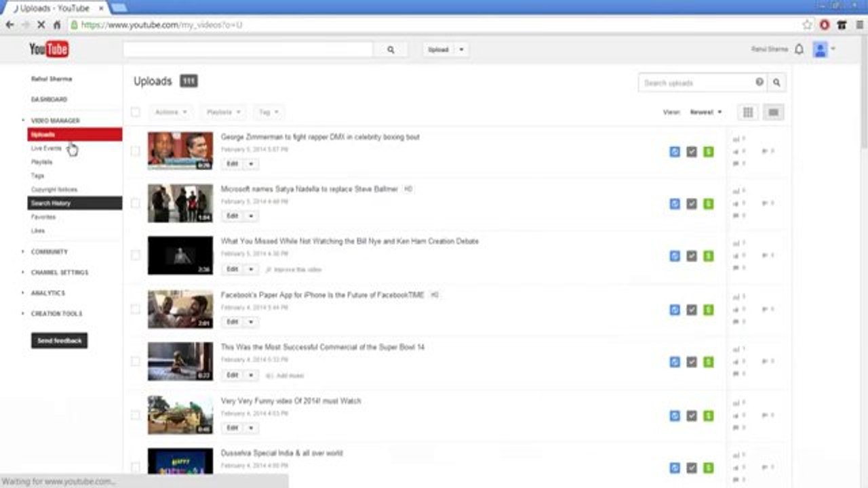
Task: Click blue privacy icon for Super Bowl commercial video
Action: point(675,362)
